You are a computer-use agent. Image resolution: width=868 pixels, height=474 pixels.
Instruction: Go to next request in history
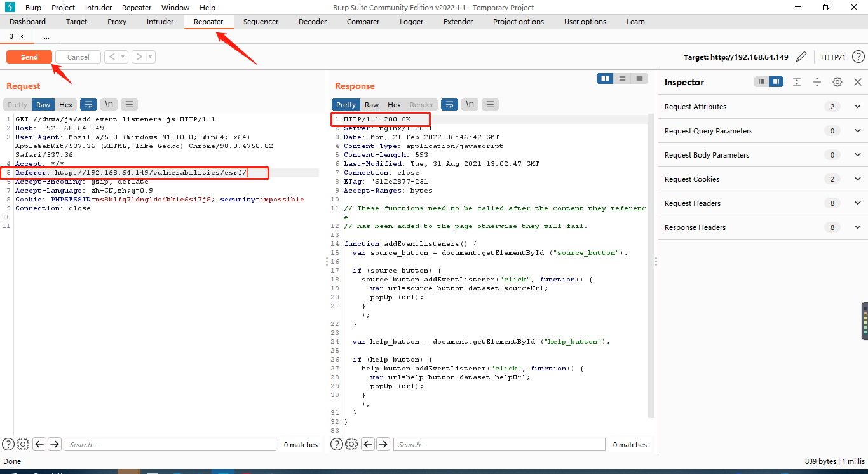(x=139, y=57)
